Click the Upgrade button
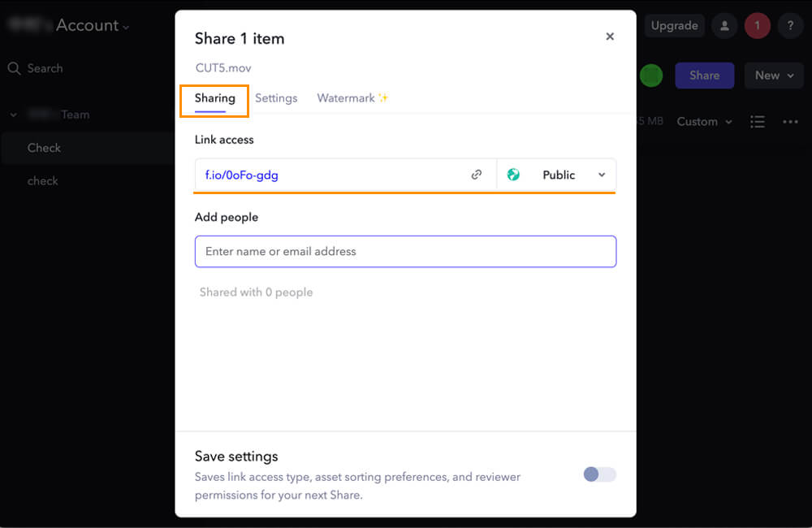 coord(674,26)
